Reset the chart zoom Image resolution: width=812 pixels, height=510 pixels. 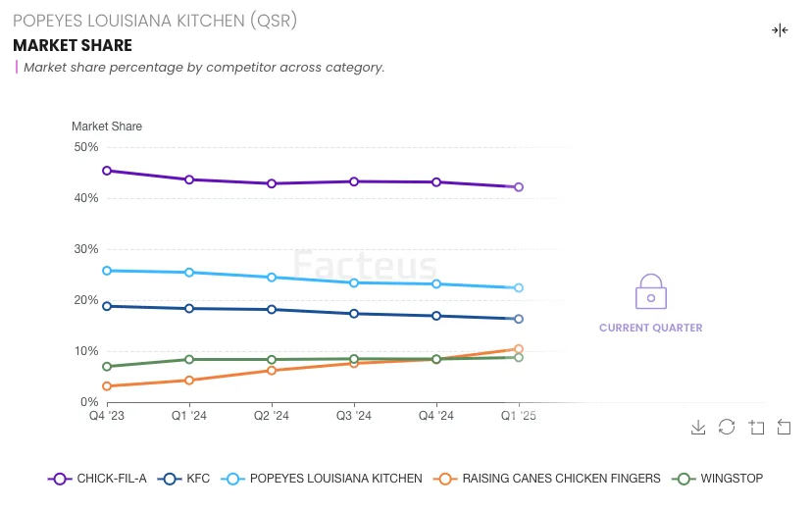(784, 427)
